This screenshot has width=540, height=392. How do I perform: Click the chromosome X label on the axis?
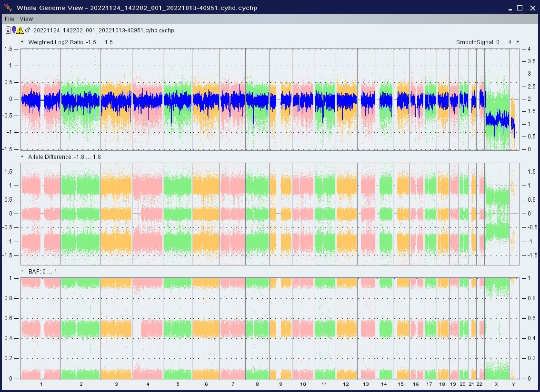(496, 384)
